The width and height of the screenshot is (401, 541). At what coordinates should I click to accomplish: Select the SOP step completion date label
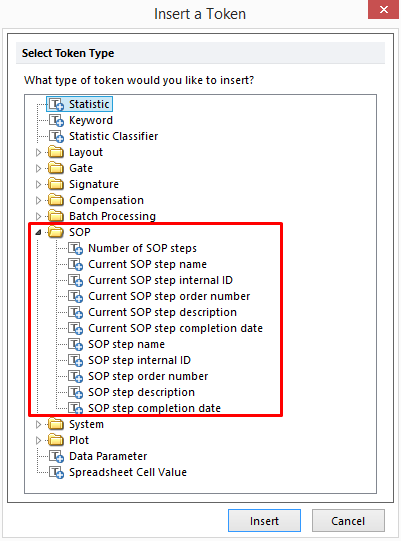click(x=154, y=408)
